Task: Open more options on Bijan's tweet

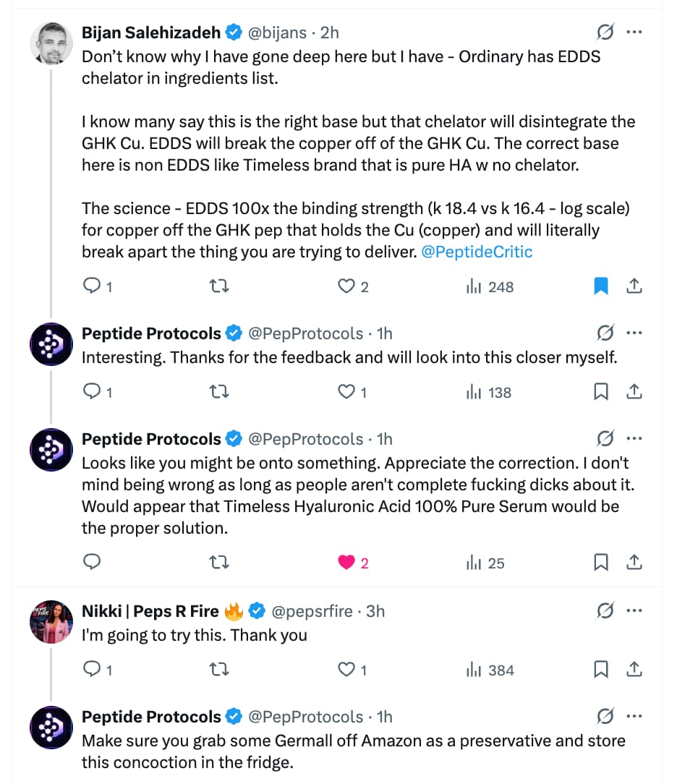Action: tap(634, 32)
